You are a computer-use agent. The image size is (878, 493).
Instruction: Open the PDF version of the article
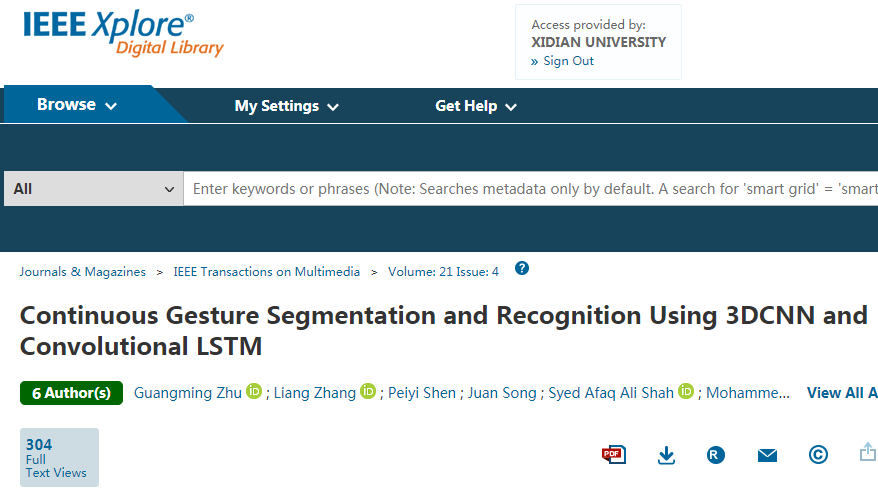point(613,455)
